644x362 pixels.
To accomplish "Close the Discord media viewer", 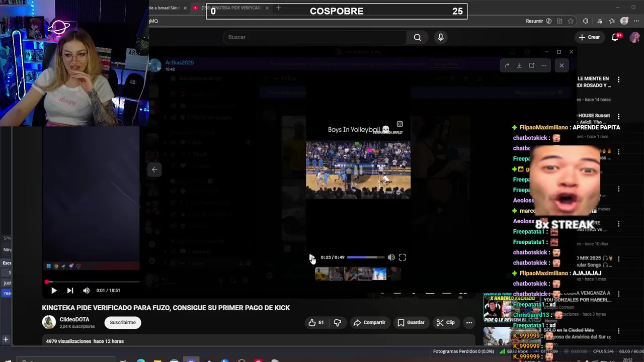I will click(561, 65).
